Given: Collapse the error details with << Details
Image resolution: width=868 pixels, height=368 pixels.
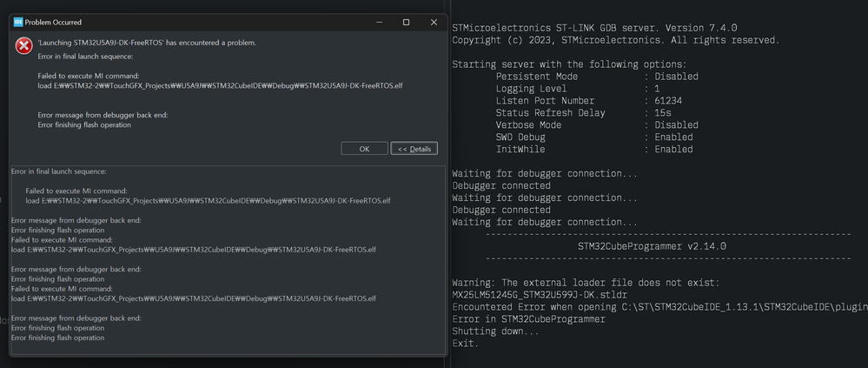Looking at the screenshot, I should (414, 149).
